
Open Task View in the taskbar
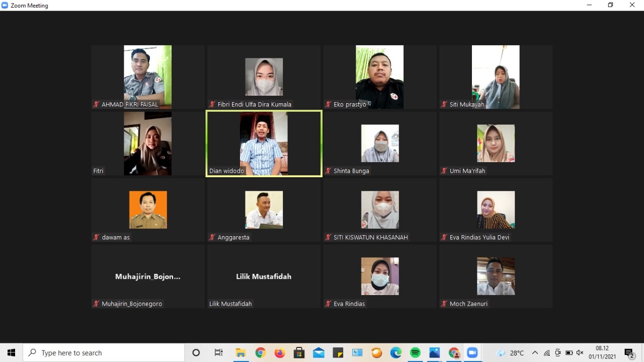(218, 353)
